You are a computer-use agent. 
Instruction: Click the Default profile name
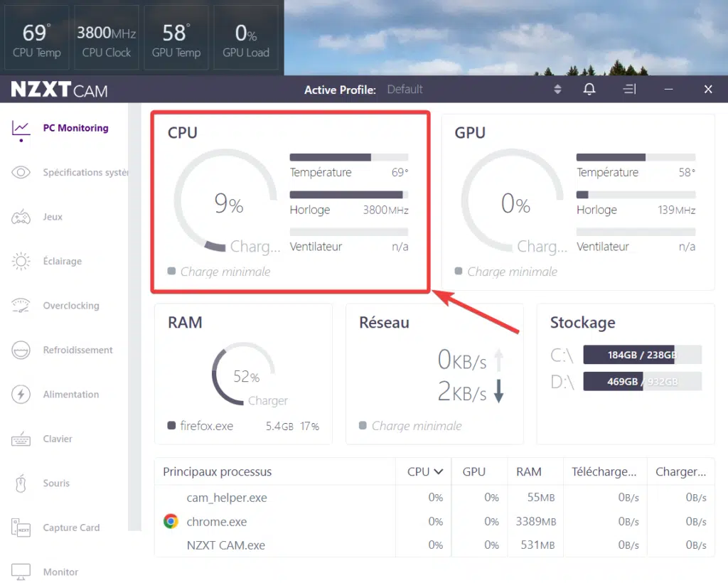pyautogui.click(x=405, y=89)
